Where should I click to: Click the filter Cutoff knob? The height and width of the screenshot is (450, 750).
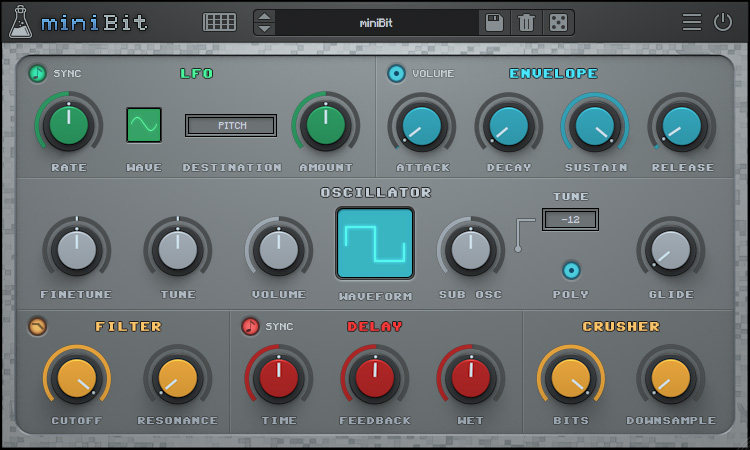[77, 379]
